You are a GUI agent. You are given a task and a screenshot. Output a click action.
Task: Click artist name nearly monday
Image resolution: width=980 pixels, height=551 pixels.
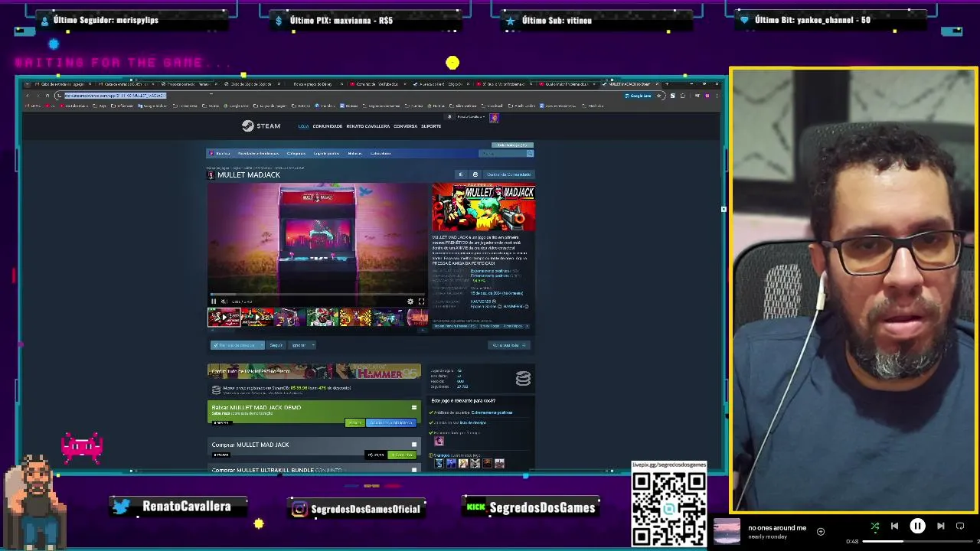click(766, 536)
